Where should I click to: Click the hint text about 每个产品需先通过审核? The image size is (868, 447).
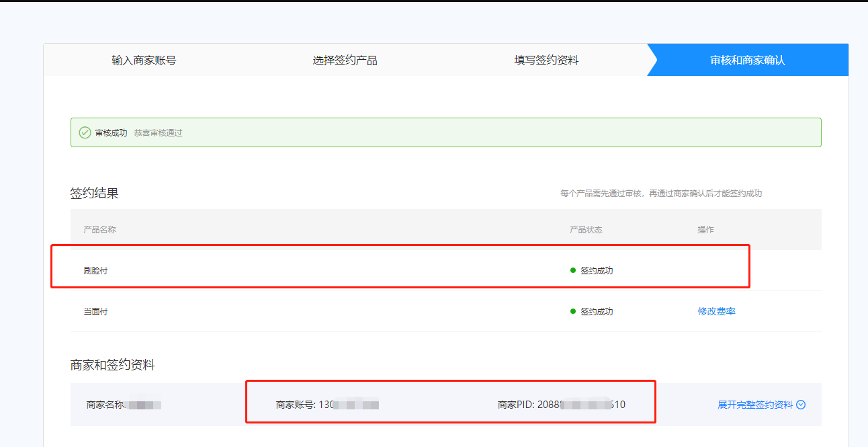(x=661, y=194)
